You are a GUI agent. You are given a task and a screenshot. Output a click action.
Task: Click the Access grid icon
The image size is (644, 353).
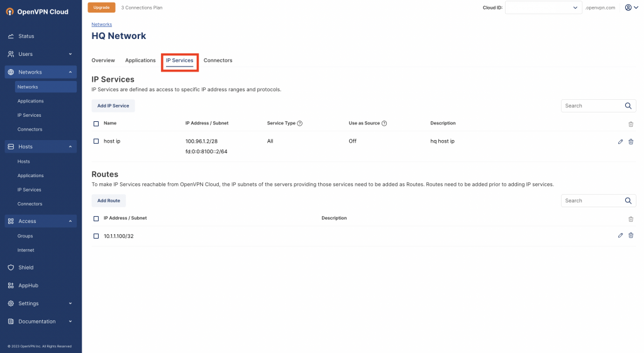point(11,221)
